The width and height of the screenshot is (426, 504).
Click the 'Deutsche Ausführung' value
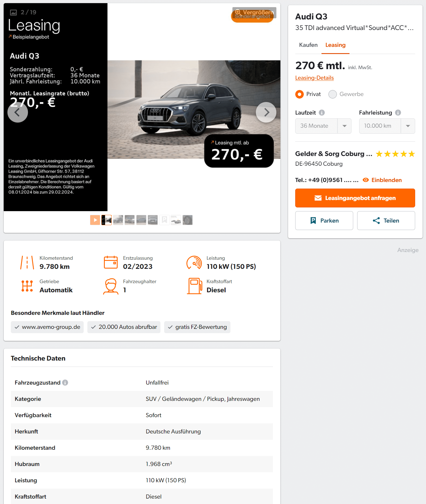(173, 431)
